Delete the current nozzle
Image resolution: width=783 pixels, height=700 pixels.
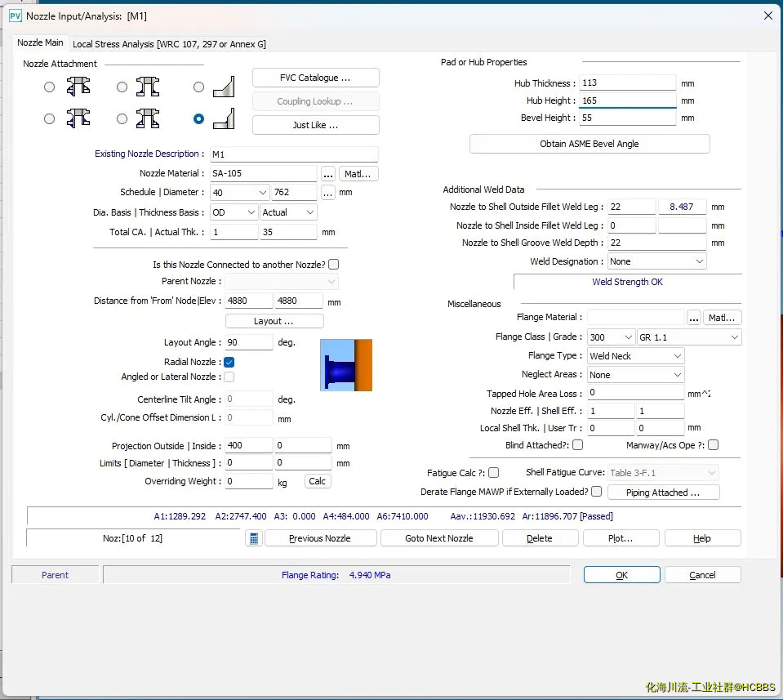(540, 538)
